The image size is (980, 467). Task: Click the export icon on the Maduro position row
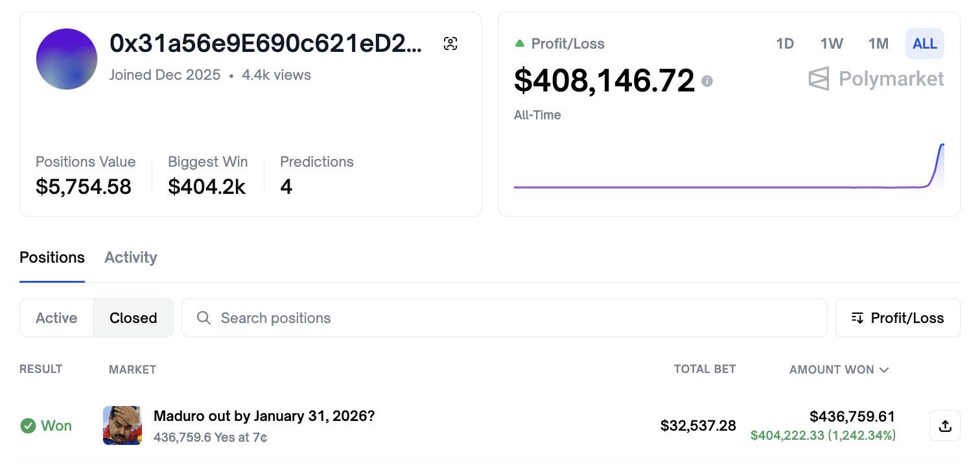[945, 425]
